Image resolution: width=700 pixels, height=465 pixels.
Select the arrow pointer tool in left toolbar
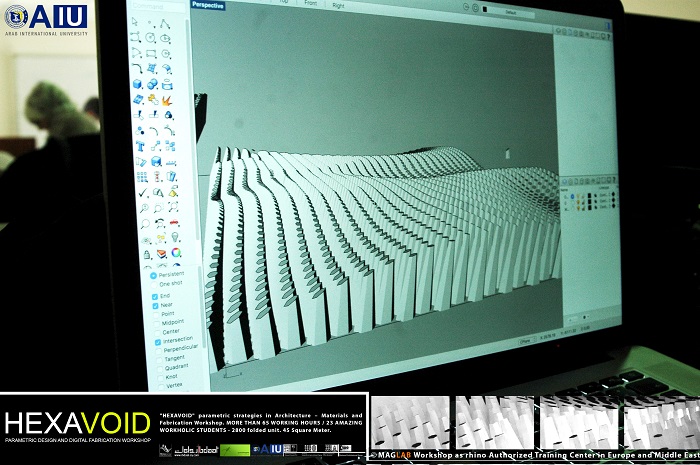pyautogui.click(x=134, y=22)
